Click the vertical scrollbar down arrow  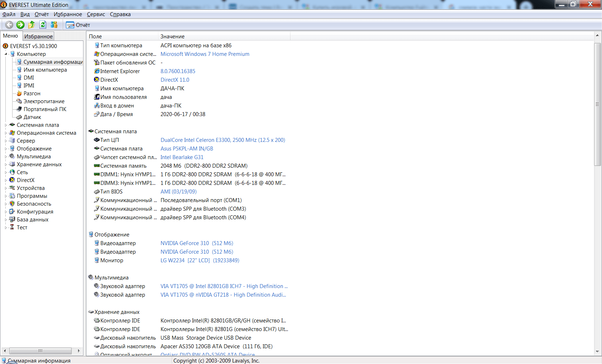point(597,352)
